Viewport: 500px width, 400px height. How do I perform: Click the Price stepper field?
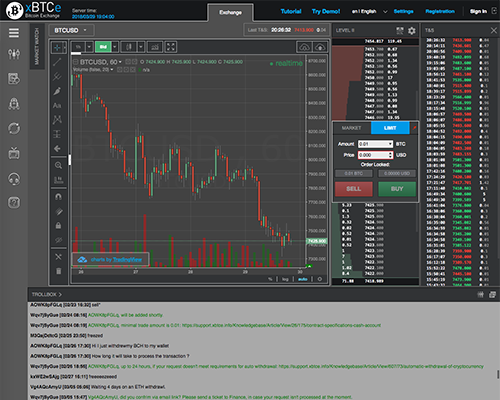coord(375,155)
